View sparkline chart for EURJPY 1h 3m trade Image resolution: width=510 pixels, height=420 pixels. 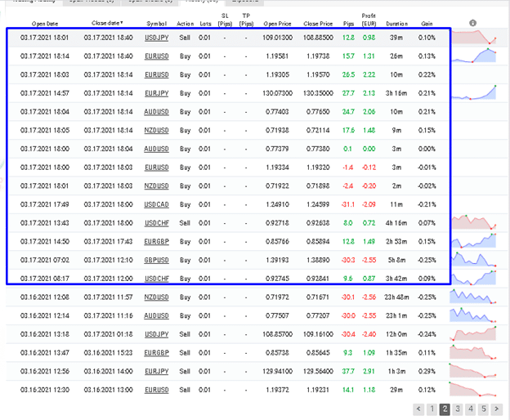[x=473, y=371]
